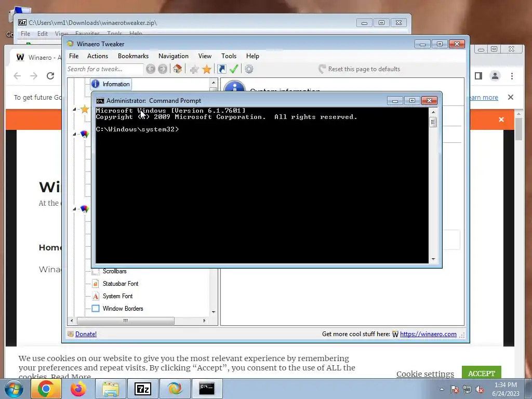
Task: Click the green checkmark toolbar icon
Action: (x=234, y=69)
